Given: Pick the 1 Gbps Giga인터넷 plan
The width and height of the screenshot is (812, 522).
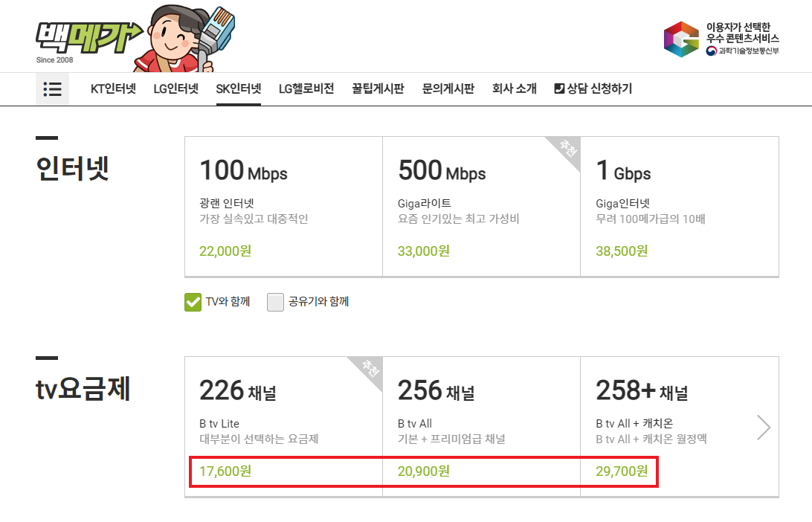Looking at the screenshot, I should 679,206.
